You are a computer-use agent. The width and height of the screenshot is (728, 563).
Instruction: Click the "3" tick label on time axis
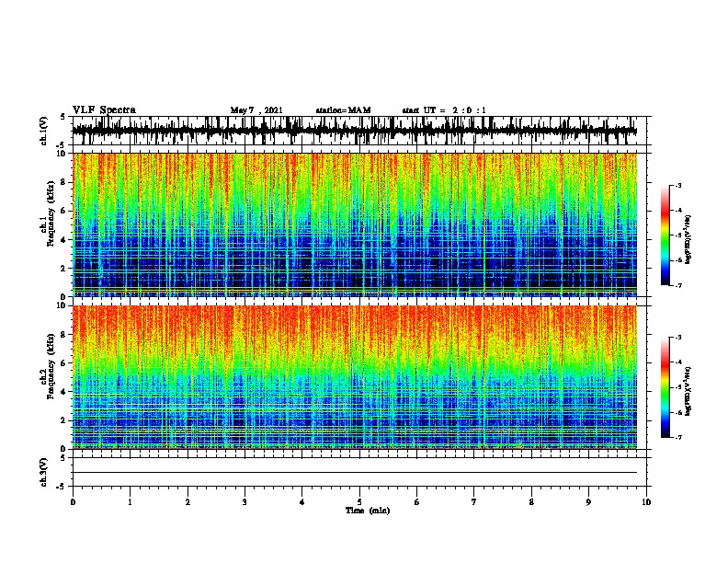[245, 502]
